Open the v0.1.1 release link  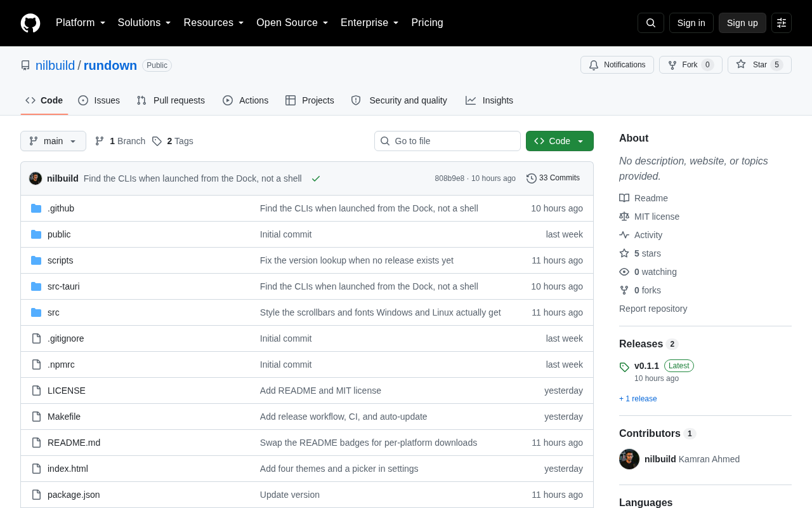coord(646,366)
